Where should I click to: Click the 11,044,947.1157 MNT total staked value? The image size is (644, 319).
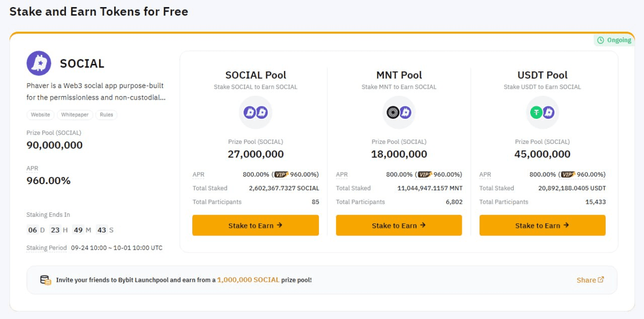[430, 188]
